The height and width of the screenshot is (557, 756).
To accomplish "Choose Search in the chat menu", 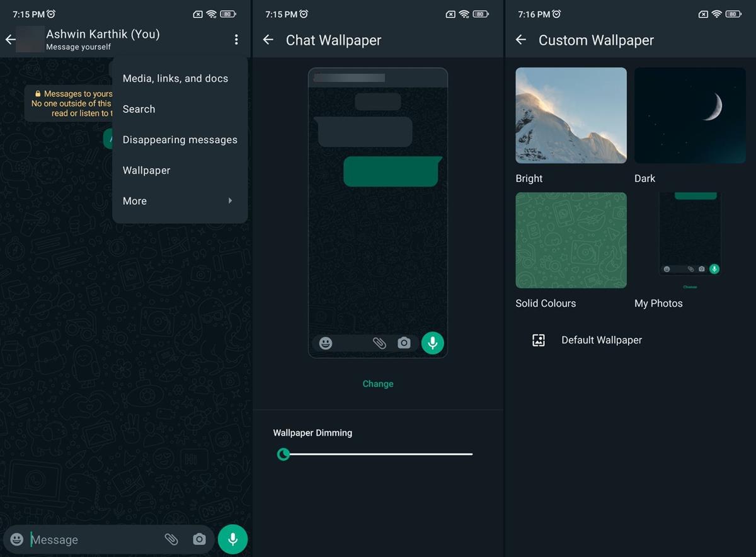I will (139, 109).
